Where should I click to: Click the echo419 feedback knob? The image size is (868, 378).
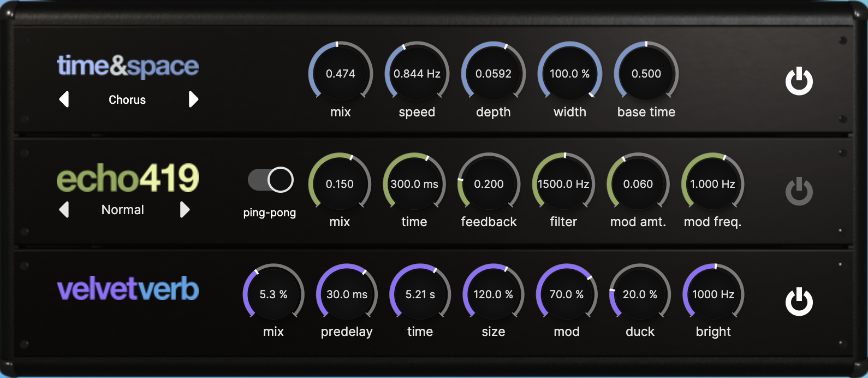pyautogui.click(x=489, y=184)
